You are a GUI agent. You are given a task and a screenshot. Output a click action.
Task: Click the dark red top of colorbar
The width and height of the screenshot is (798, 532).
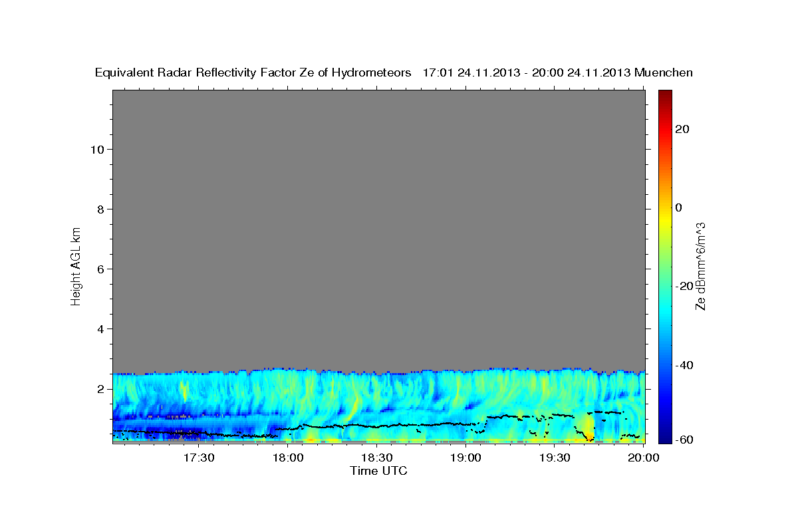[665, 94]
